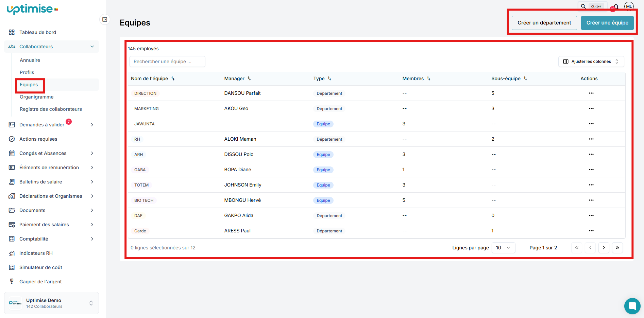The height and width of the screenshot is (318, 644).
Task: Open actions menu for TOTEM row
Action: click(x=591, y=185)
